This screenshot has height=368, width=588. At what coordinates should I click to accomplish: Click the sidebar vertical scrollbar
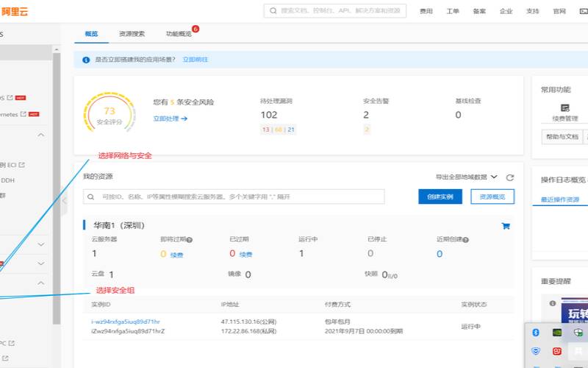[x=57, y=188]
